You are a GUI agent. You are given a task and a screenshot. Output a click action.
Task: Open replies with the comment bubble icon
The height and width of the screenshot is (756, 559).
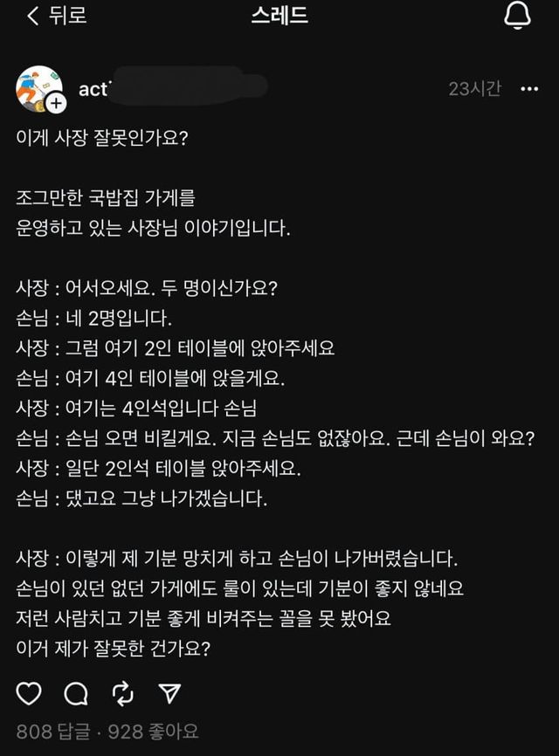(77, 692)
